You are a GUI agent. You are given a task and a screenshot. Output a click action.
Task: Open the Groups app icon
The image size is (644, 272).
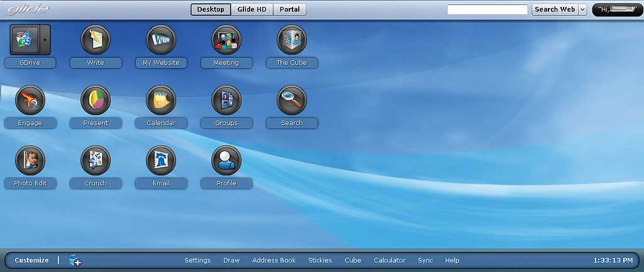[x=226, y=100]
